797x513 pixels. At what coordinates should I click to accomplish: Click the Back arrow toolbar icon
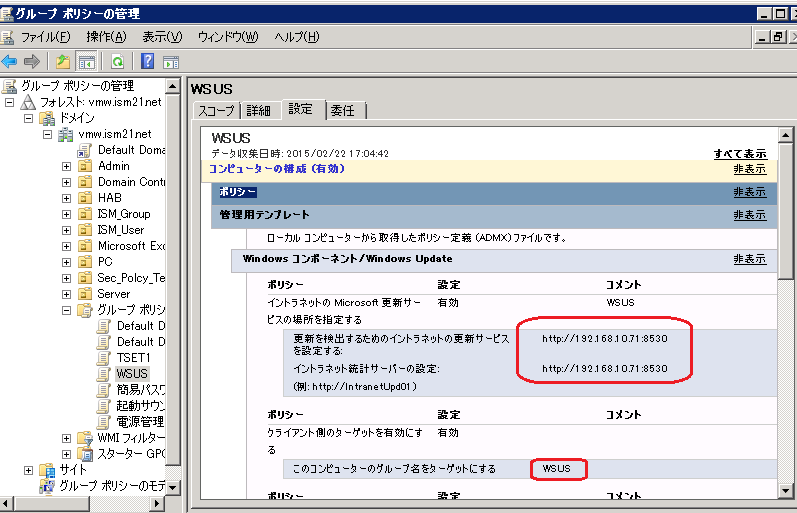(x=10, y=61)
